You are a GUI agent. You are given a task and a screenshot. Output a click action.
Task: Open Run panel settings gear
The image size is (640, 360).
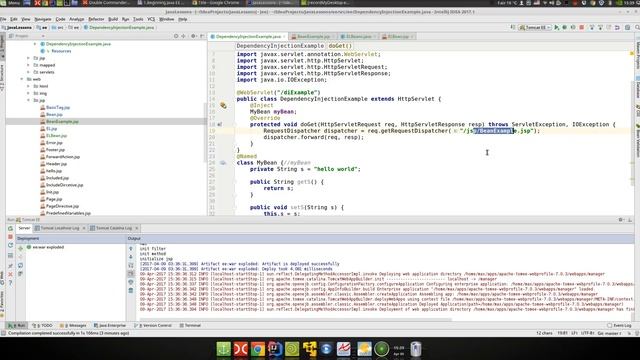click(621, 220)
